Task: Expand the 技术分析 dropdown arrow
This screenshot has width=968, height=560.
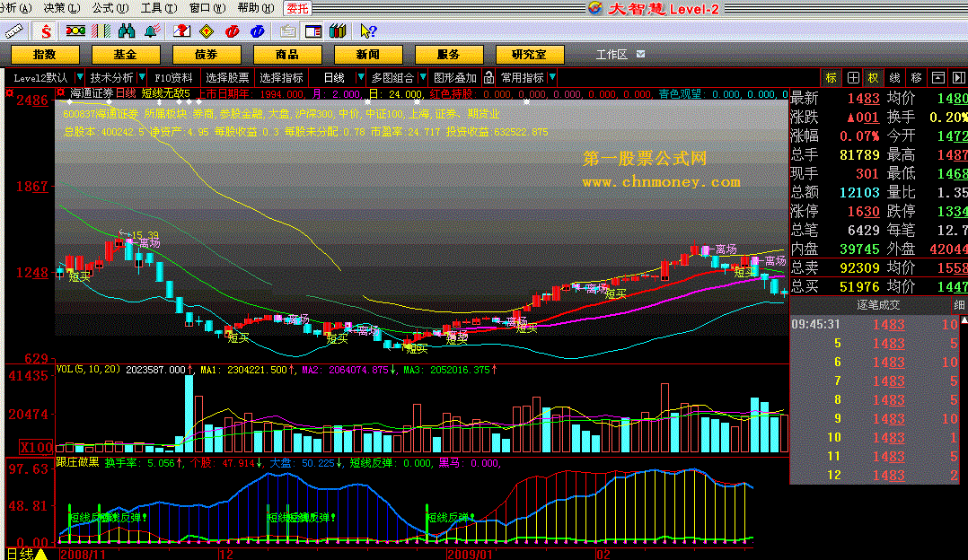Action: [142, 78]
